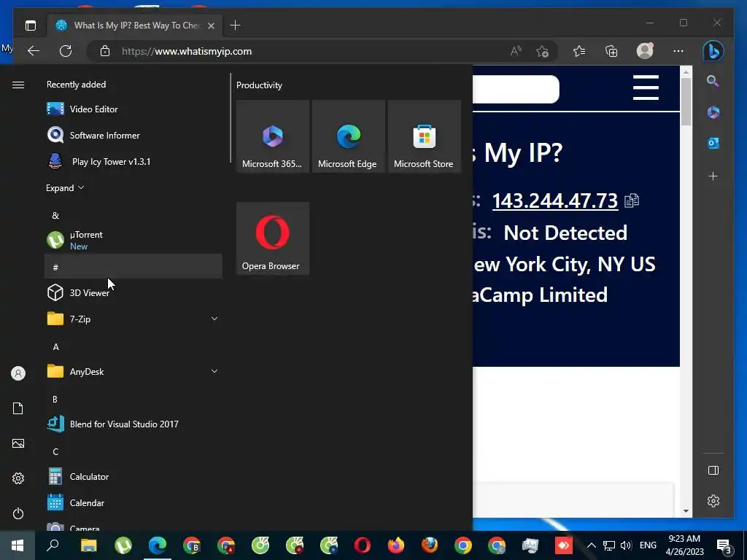
Task: Open AnyDesk from the taskbar
Action: point(563,545)
